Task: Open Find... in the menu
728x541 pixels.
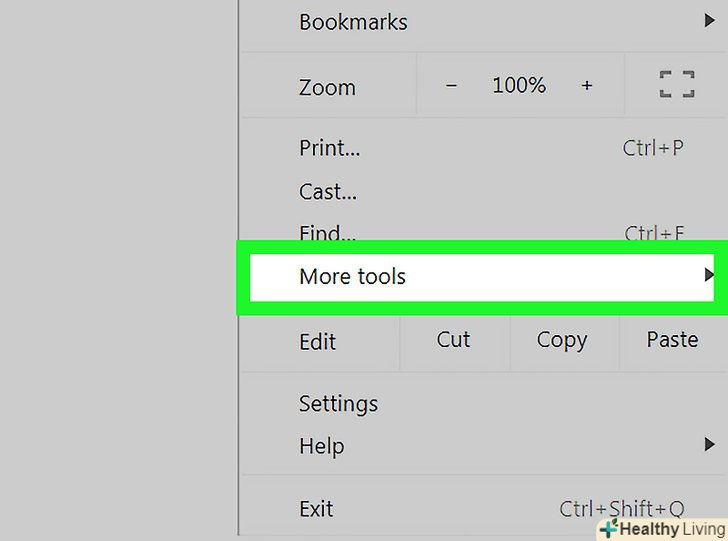Action: click(327, 234)
